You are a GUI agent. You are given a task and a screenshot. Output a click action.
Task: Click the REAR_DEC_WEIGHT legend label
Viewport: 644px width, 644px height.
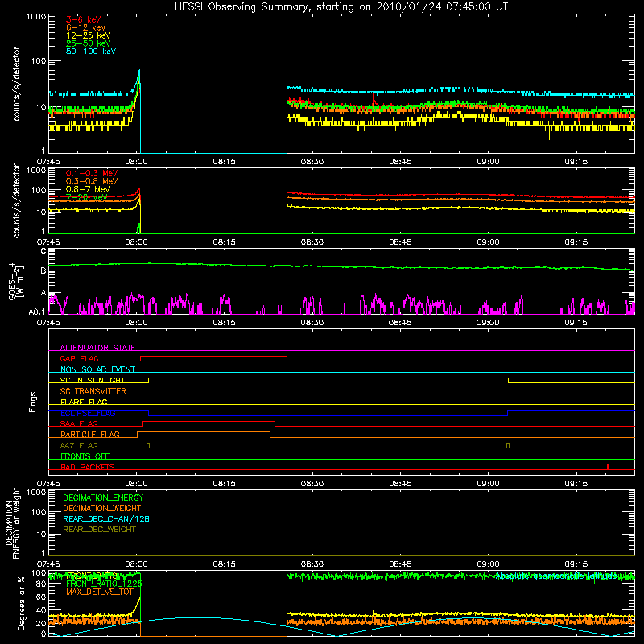(99, 530)
